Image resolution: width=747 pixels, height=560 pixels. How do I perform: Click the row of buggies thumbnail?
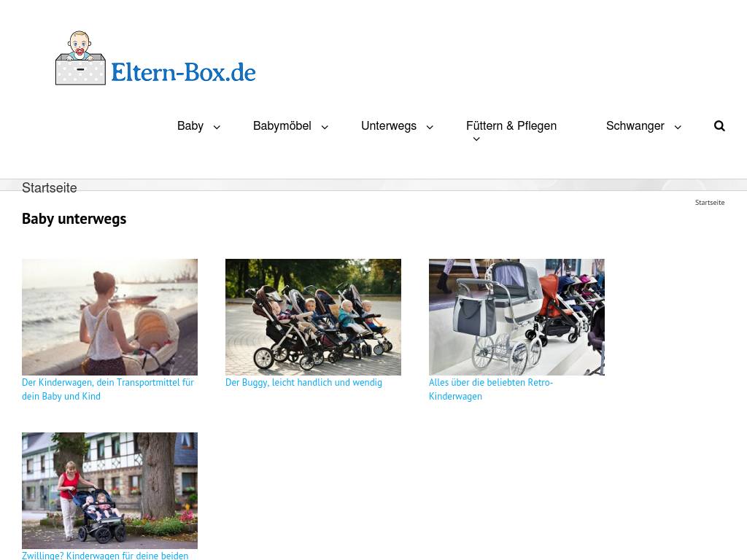tap(313, 317)
